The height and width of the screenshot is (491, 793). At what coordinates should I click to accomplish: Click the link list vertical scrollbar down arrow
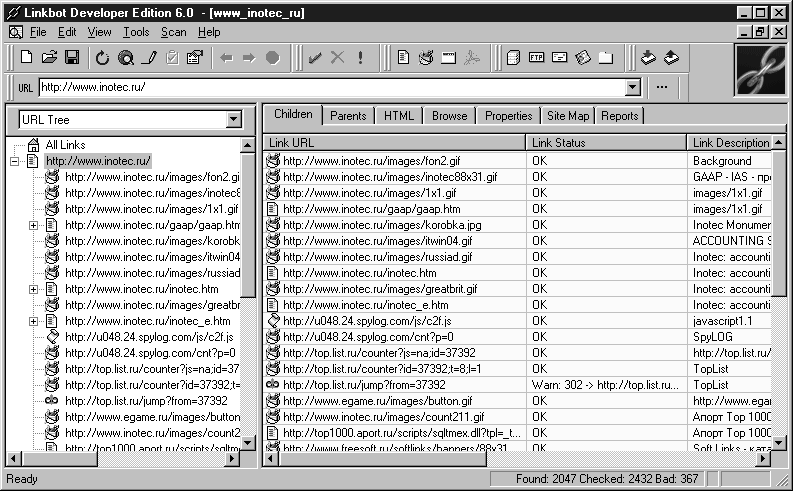[x=779, y=443]
